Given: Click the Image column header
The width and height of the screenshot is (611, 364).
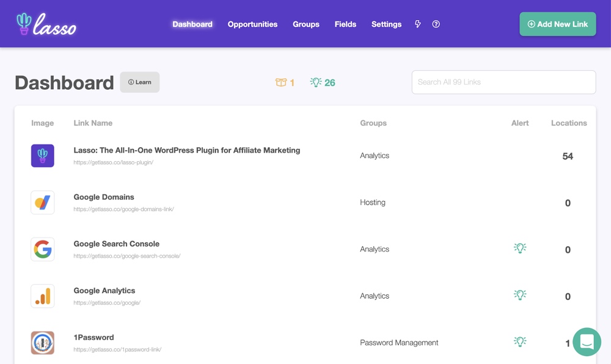Looking at the screenshot, I should (43, 123).
